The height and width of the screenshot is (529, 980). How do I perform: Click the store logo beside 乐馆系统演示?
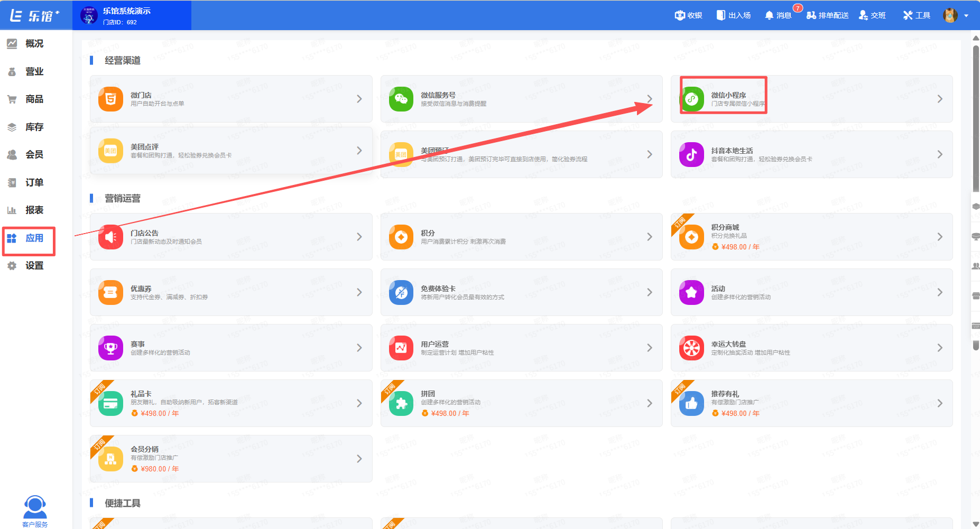pos(89,15)
